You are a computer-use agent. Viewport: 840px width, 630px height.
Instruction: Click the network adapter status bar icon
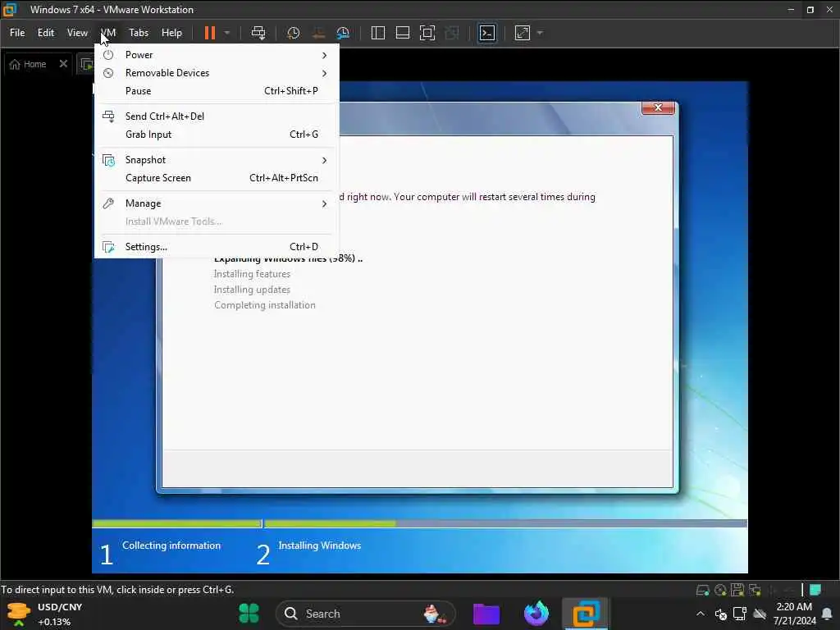tap(755, 590)
